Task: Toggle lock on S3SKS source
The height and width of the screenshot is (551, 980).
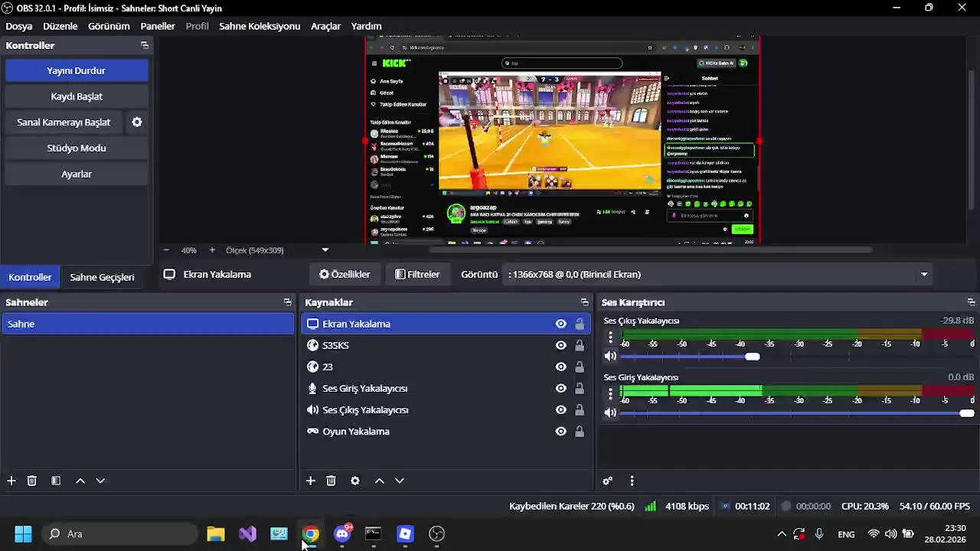Action: coord(580,345)
